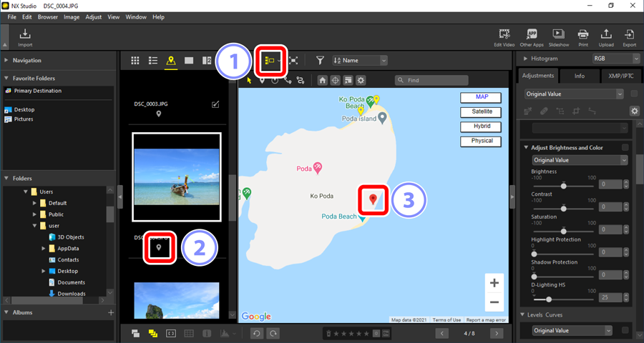644x343 pixels.
Task: Select the Satellite map type
Action: pyautogui.click(x=481, y=111)
